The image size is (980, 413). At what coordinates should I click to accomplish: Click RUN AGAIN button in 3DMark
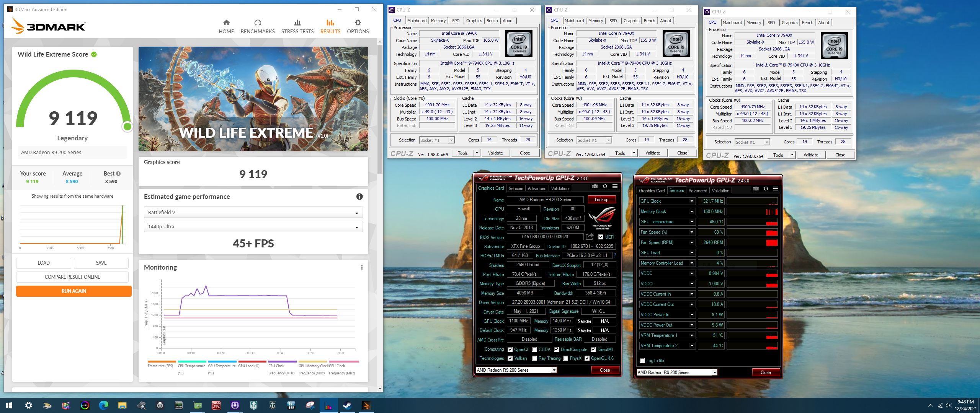pyautogui.click(x=73, y=291)
